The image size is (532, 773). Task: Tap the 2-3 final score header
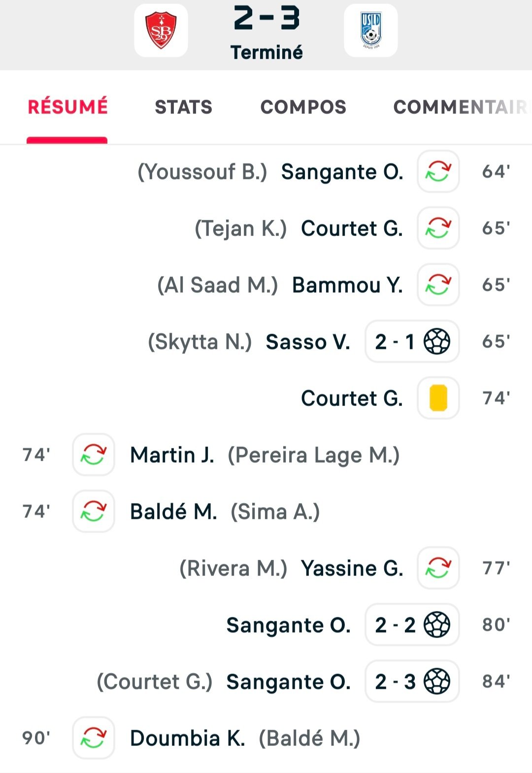click(x=266, y=18)
